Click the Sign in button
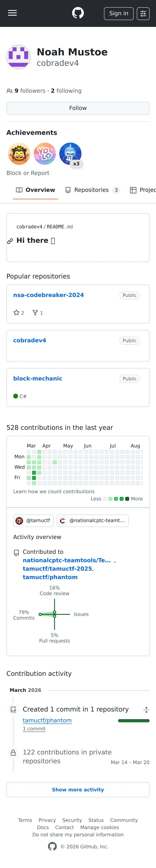This screenshot has height=868, width=156. click(119, 14)
